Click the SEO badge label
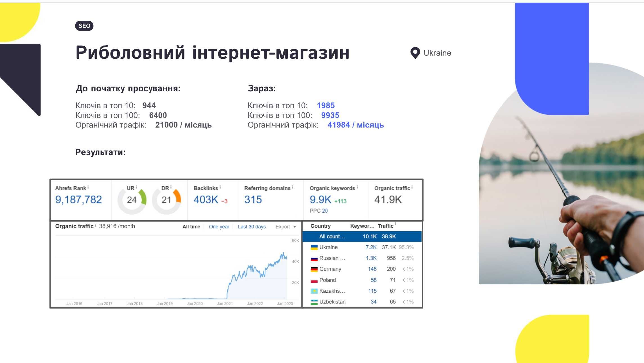This screenshot has height=363, width=644. pos(84,26)
